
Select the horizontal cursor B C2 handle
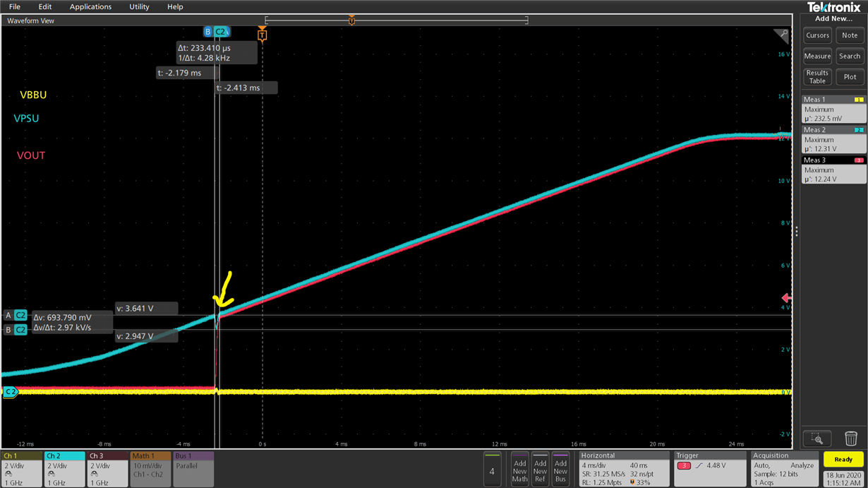(16, 330)
